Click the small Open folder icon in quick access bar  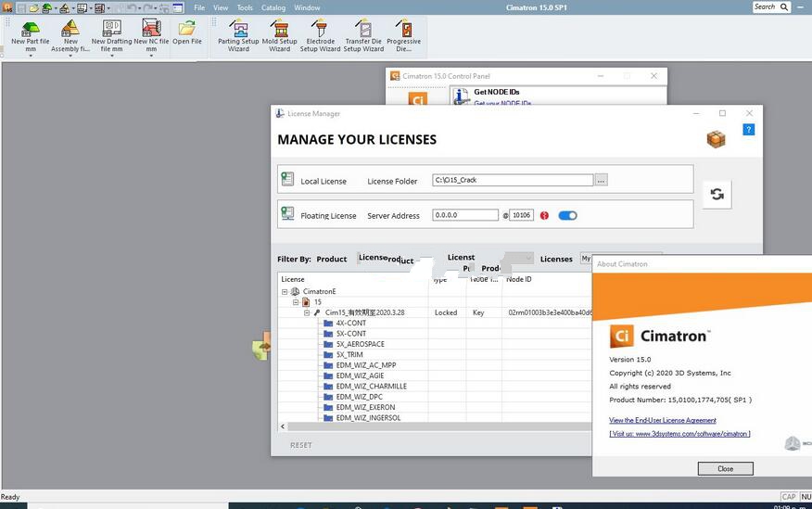pyautogui.click(x=33, y=7)
